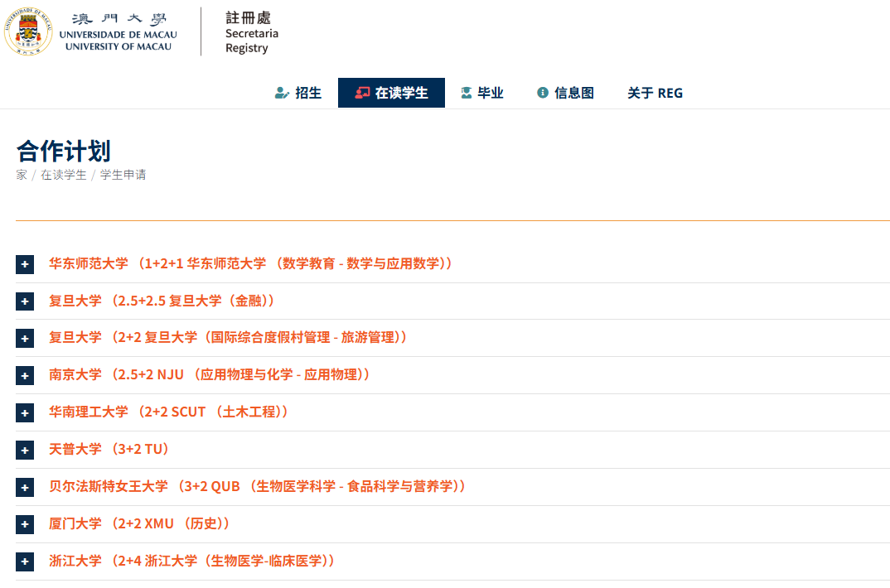Image resolution: width=890 pixels, height=588 pixels.
Task: Click the 南京大学 应用物理与化学 program title
Action: (x=210, y=375)
